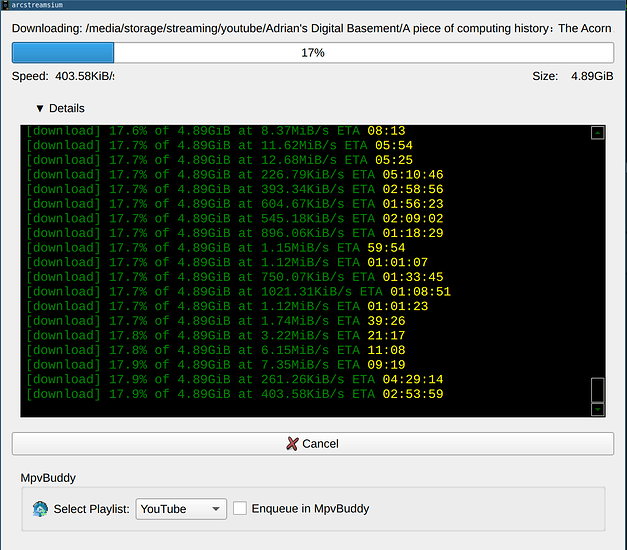Image resolution: width=627 pixels, height=550 pixels.
Task: Click the 17% download progress bar
Action: (x=313, y=53)
